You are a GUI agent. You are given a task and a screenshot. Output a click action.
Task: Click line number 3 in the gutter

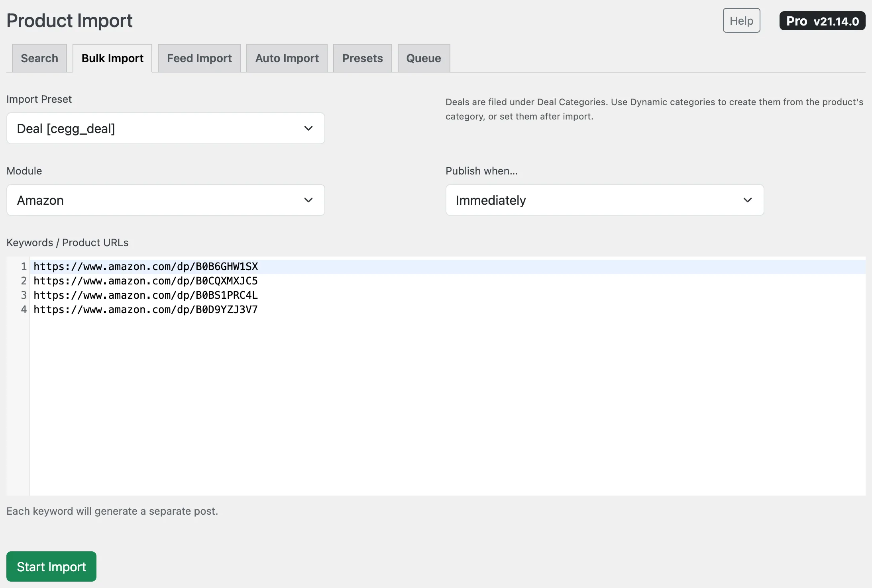click(24, 295)
